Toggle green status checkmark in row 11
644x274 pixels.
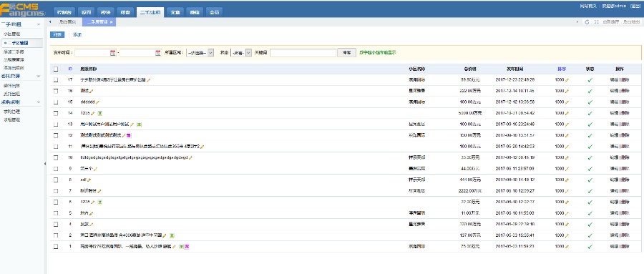pyautogui.click(x=590, y=146)
